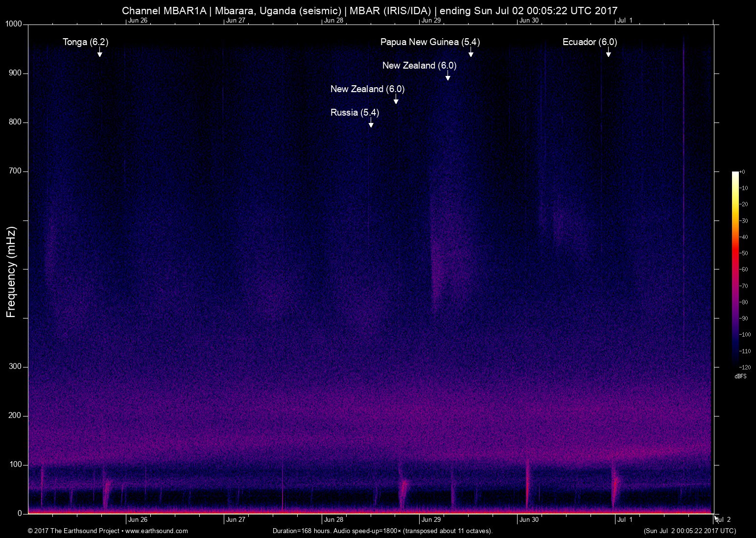Click the arrow marker under Ecuador (6.0)
756x538 pixels.
point(608,53)
